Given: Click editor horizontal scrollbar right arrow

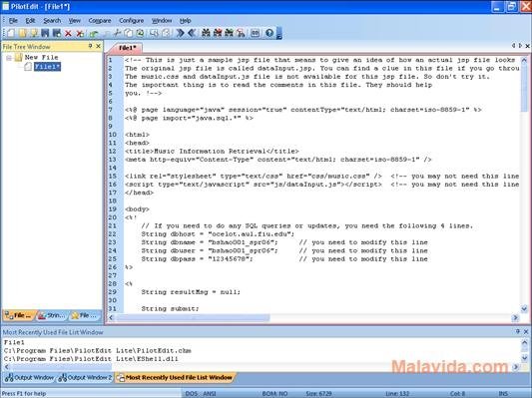Looking at the screenshot, I should (x=515, y=317).
